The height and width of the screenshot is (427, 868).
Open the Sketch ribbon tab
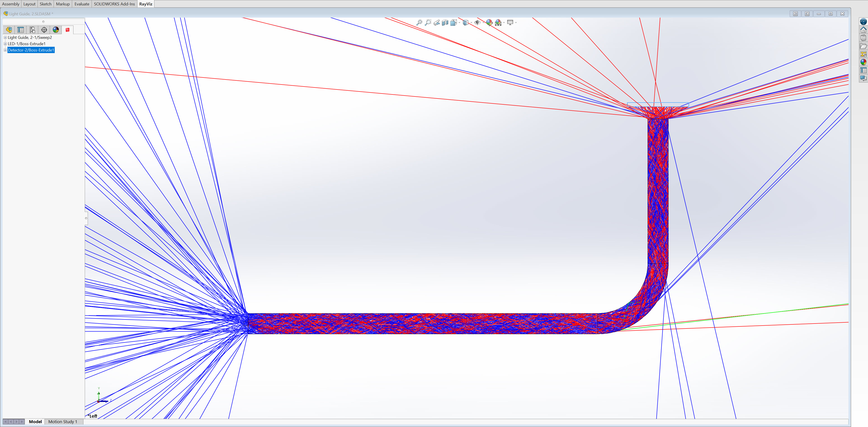point(45,4)
